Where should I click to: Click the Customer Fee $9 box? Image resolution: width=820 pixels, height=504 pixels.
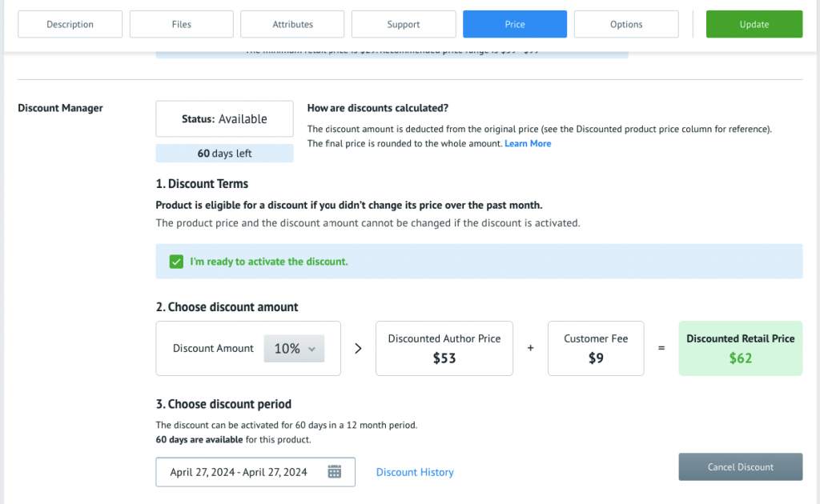(x=596, y=349)
